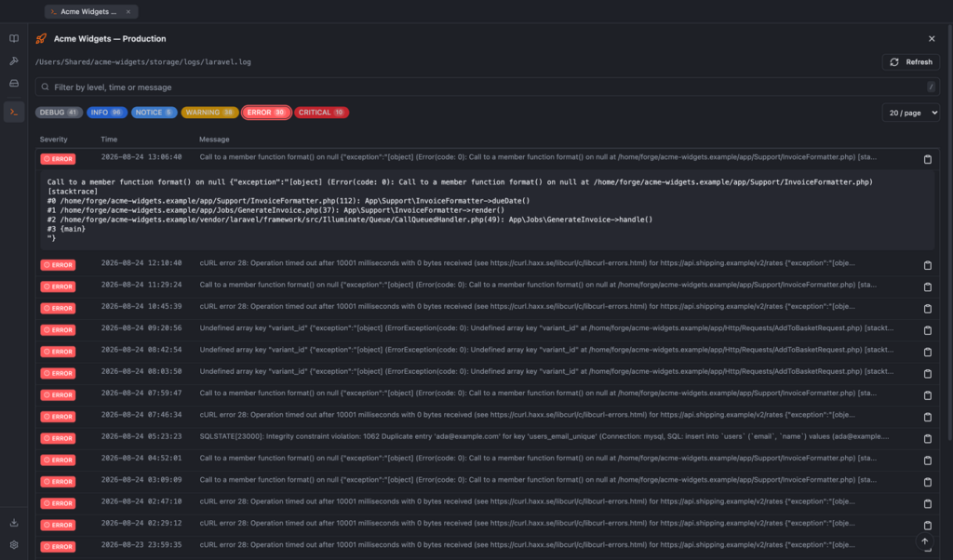Click the stack trace line #2 CallQueuedHandler.php(49)
Image resolution: width=953 pixels, height=560 pixels.
[350, 220]
